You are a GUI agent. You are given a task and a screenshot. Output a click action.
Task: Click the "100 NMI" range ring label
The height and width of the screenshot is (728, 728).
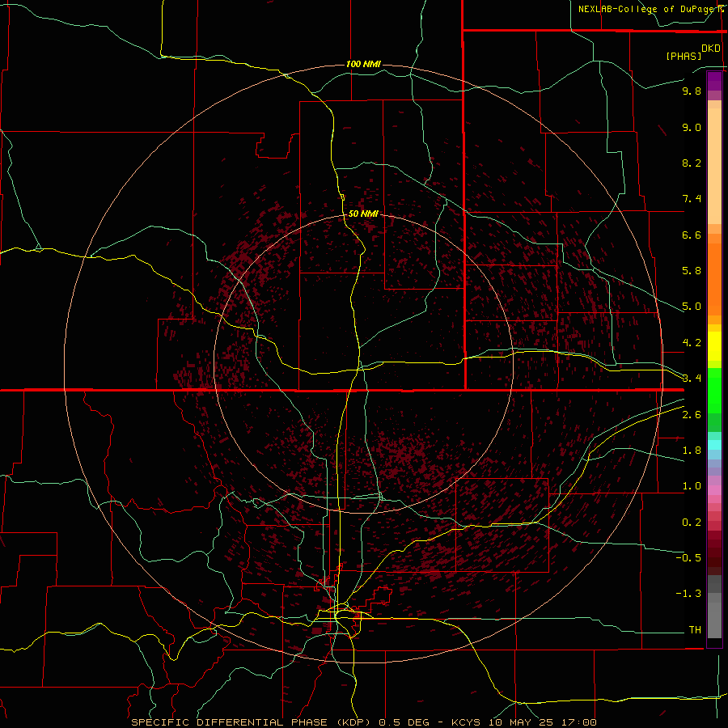(x=363, y=64)
